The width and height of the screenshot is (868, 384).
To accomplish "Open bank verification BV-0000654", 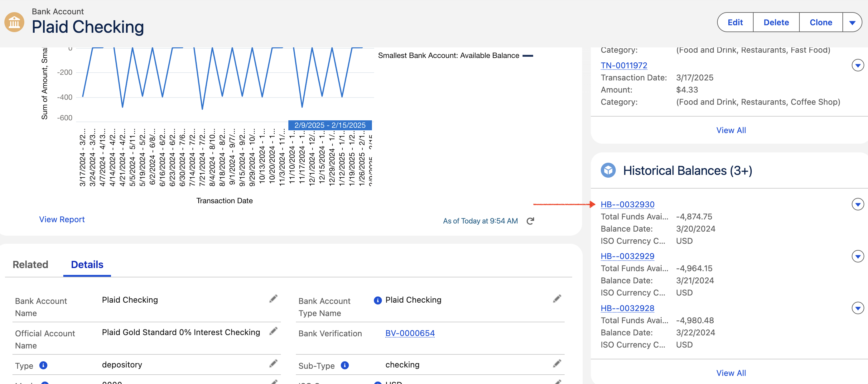I will pos(410,333).
